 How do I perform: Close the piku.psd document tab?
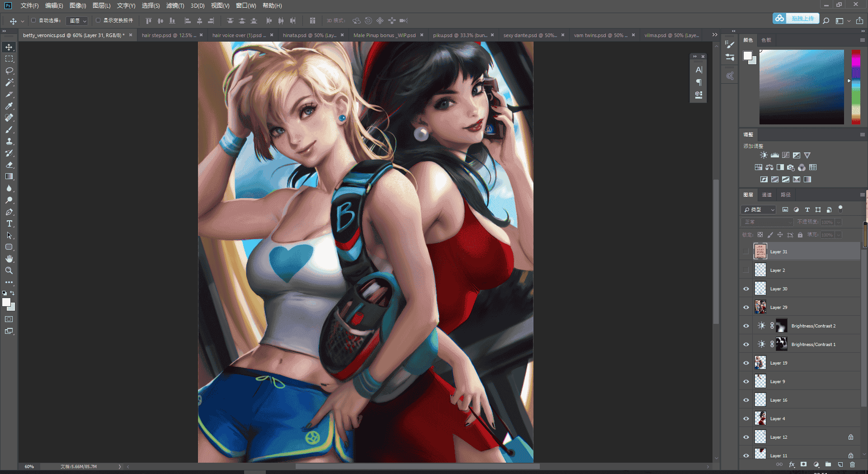pyautogui.click(x=492, y=35)
